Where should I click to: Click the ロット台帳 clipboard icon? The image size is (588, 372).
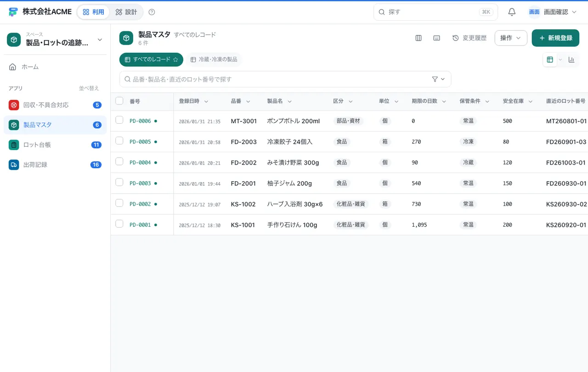[14, 145]
